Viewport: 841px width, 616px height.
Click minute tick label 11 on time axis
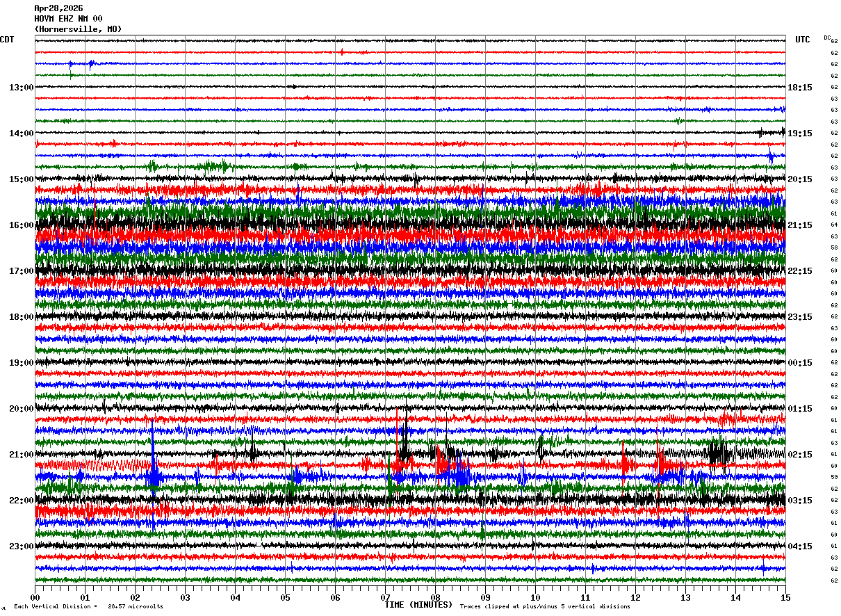click(x=585, y=598)
